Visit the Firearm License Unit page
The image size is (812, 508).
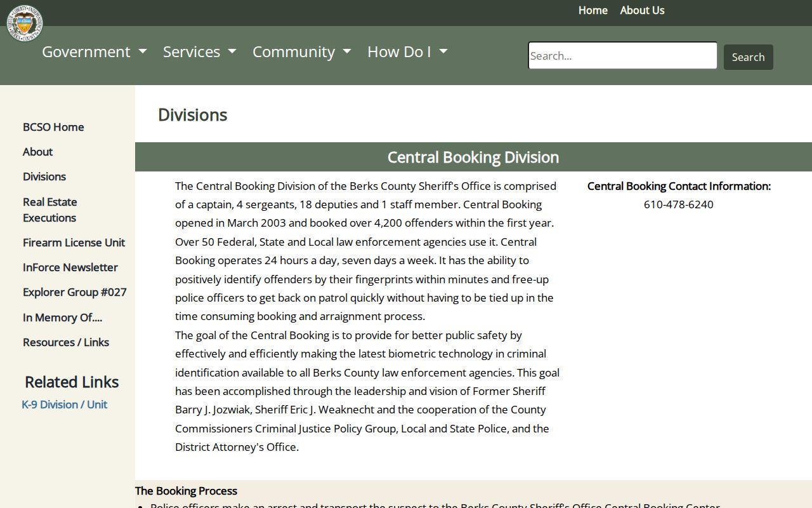point(74,243)
